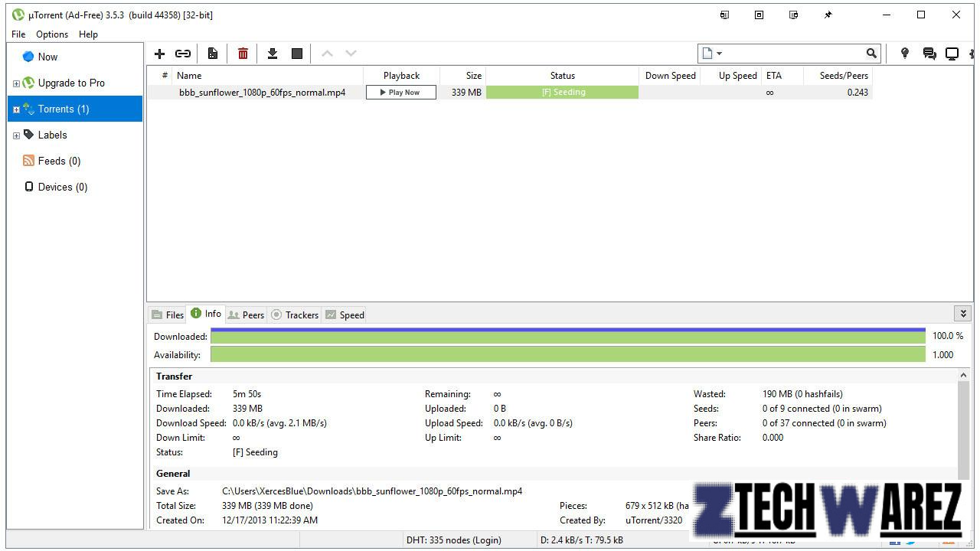The width and height of the screenshot is (980, 551).
Task: Sort by the Name column header
Action: (267, 76)
